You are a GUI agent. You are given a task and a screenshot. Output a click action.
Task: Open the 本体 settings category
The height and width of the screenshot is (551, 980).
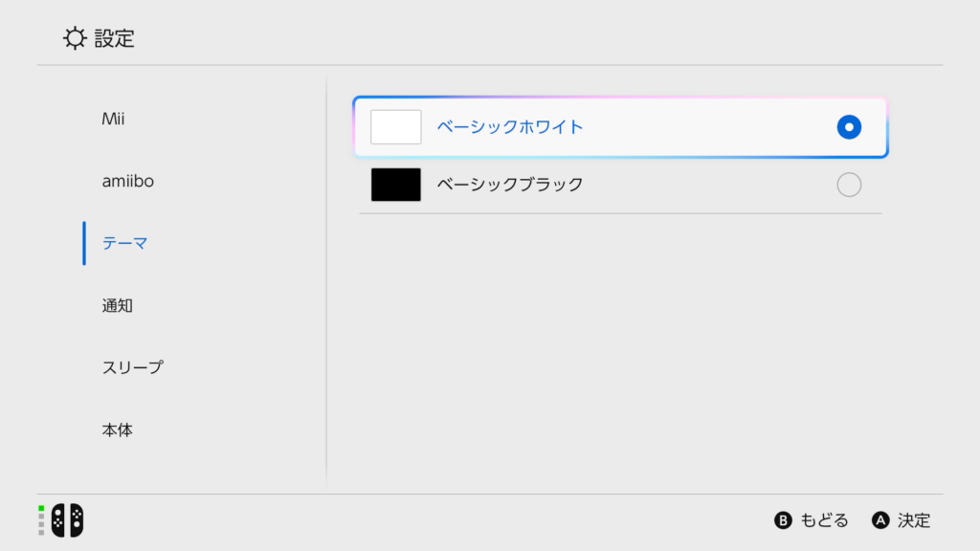(118, 430)
